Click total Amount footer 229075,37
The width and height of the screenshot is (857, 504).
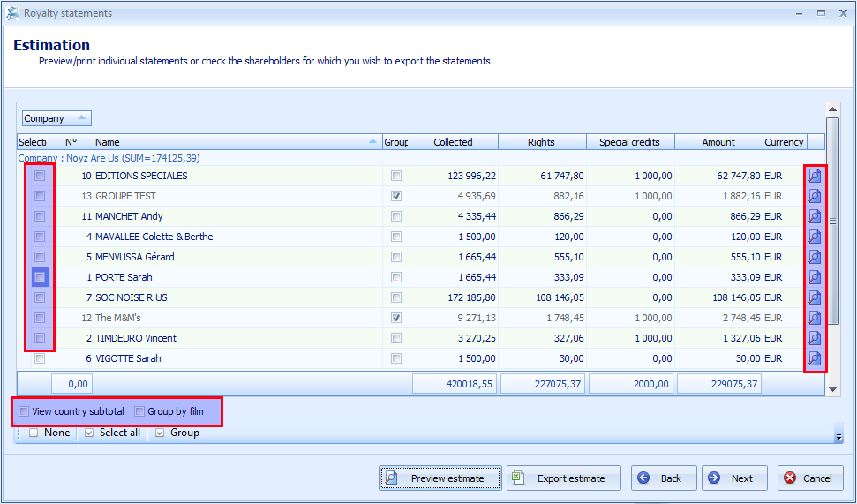(718, 384)
